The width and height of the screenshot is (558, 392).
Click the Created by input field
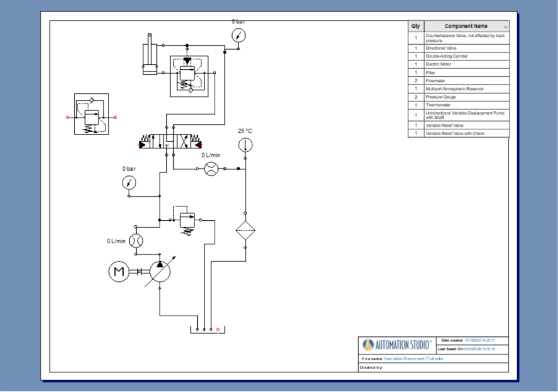[x=463, y=366]
